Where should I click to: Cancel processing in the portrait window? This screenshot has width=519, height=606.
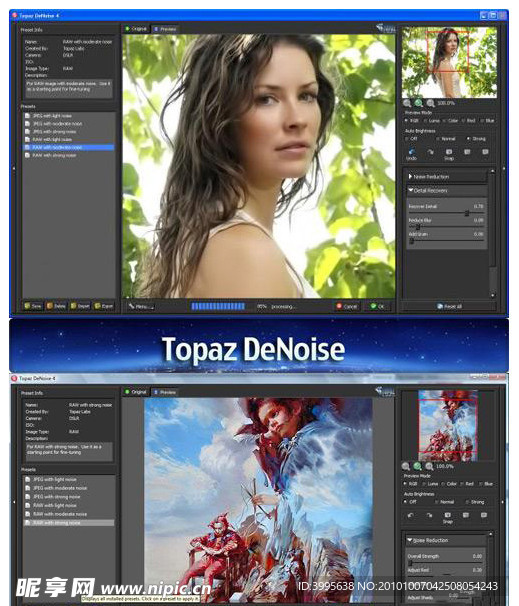347,306
